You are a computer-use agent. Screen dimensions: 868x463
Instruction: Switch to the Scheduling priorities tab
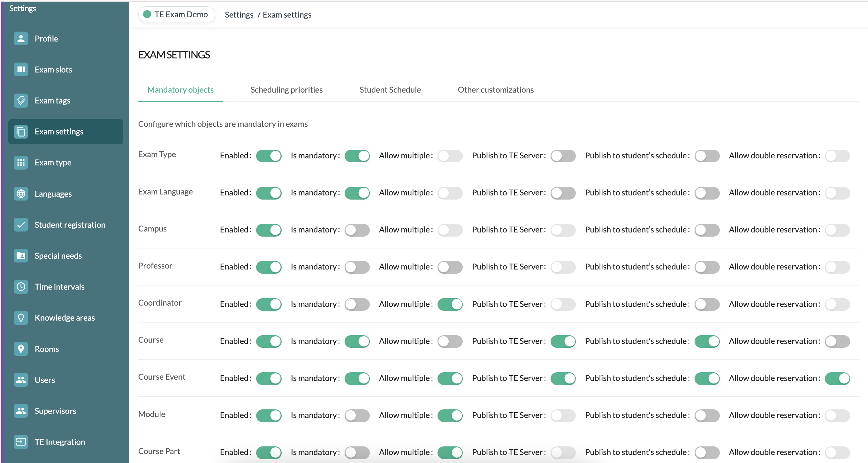point(286,90)
